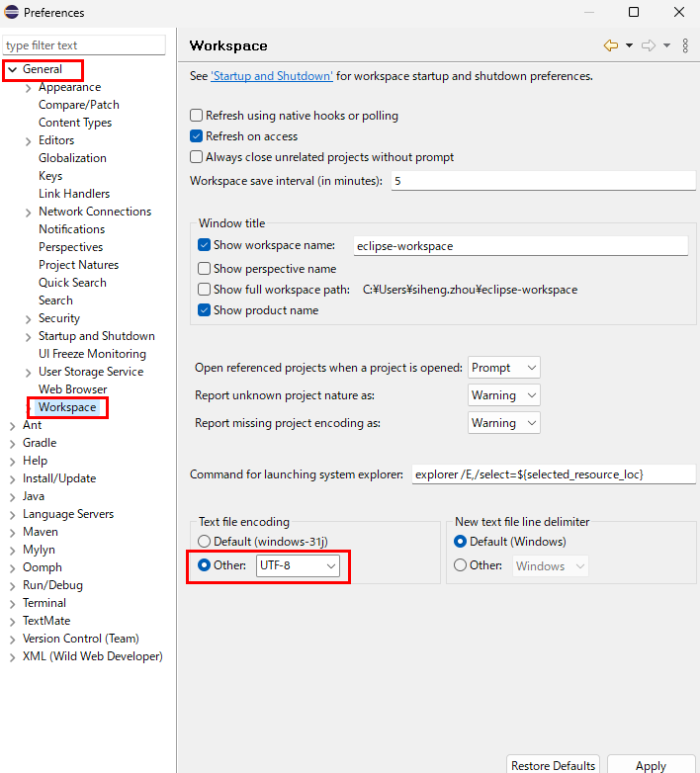Select Other text file encoding radio

204,565
